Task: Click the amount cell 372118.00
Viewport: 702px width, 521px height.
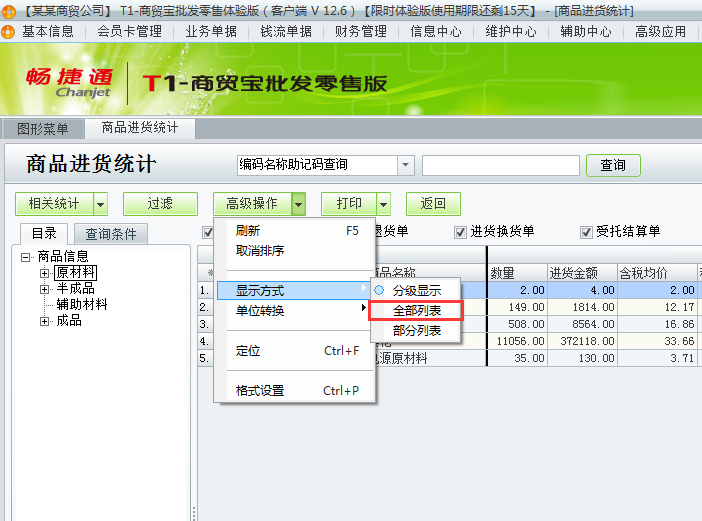Action: (582, 341)
